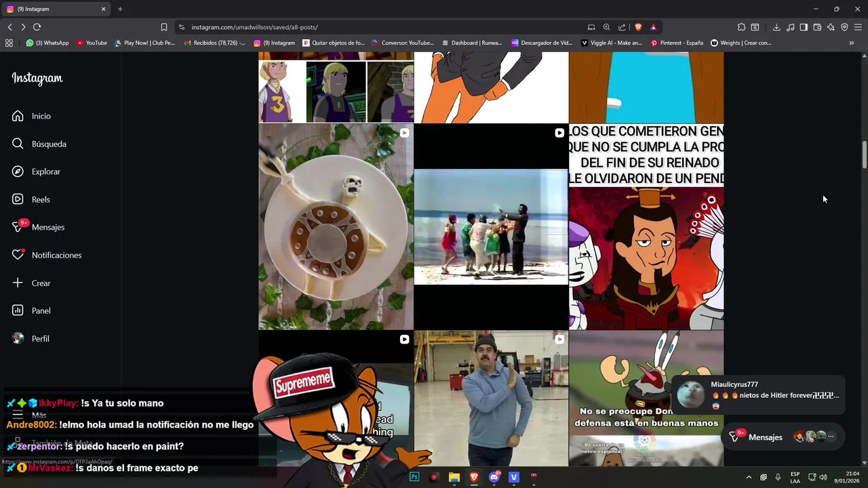Click the volume speaker tray icon
The width and height of the screenshot is (868, 488).
[823, 477]
